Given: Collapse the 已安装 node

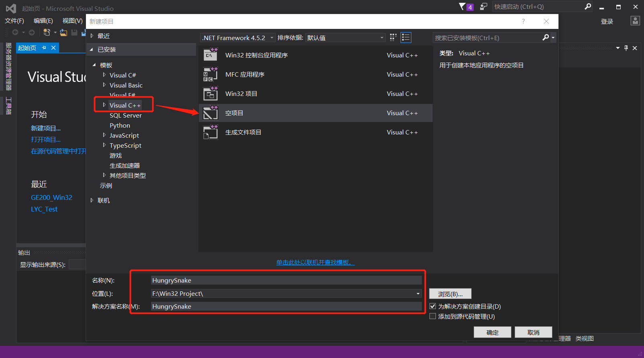Looking at the screenshot, I should (92, 49).
